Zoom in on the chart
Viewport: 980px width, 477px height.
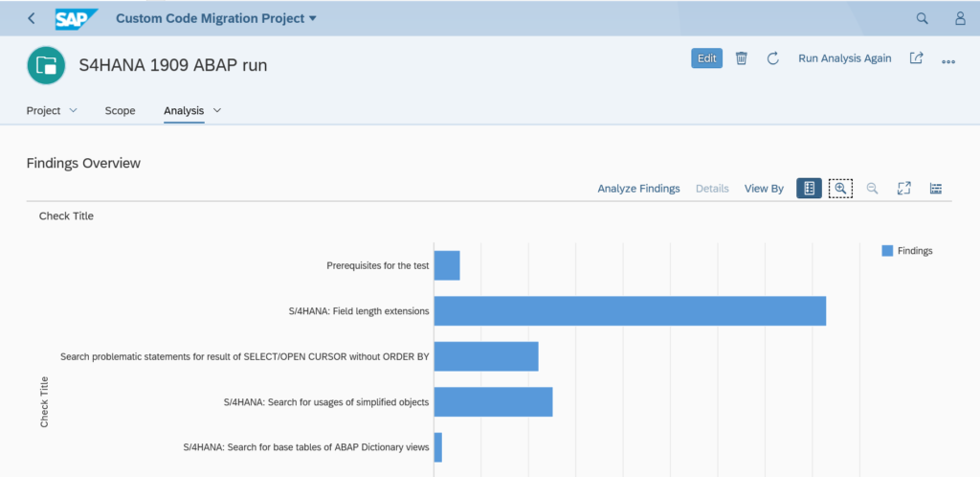pyautogui.click(x=840, y=188)
